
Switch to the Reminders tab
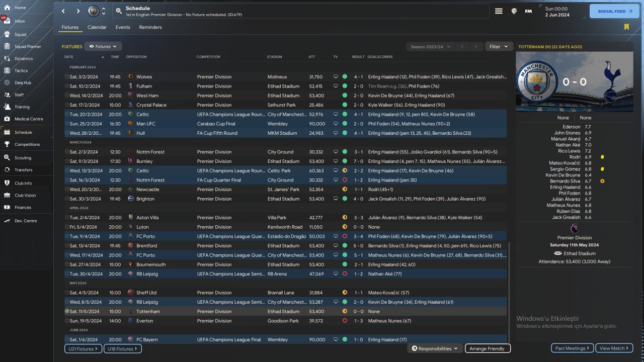coord(150,27)
